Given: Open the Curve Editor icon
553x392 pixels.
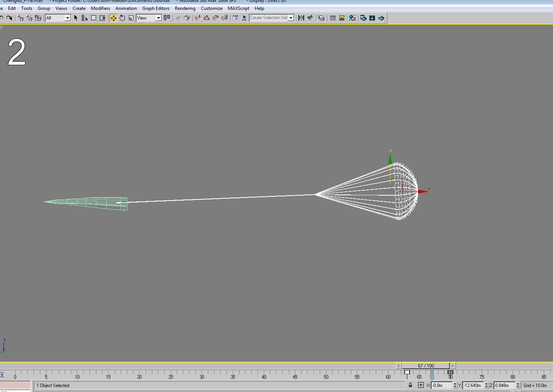Looking at the screenshot, I should pos(333,18).
